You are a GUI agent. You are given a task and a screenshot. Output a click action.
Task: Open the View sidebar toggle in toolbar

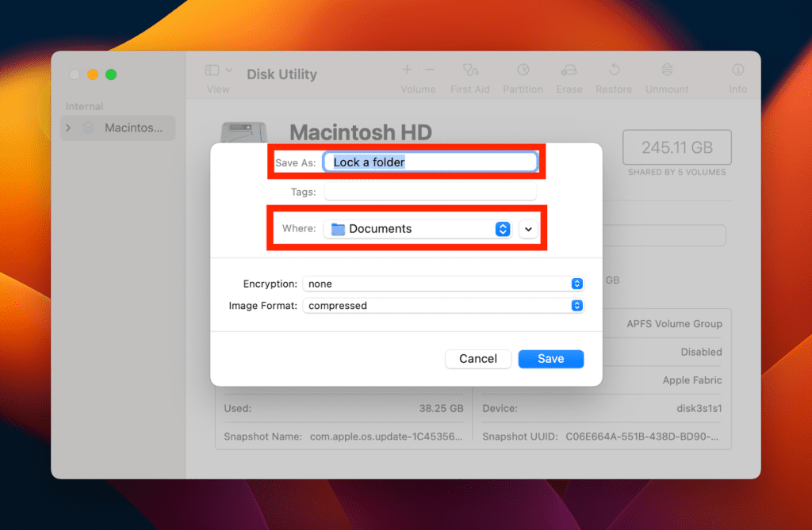(212, 70)
